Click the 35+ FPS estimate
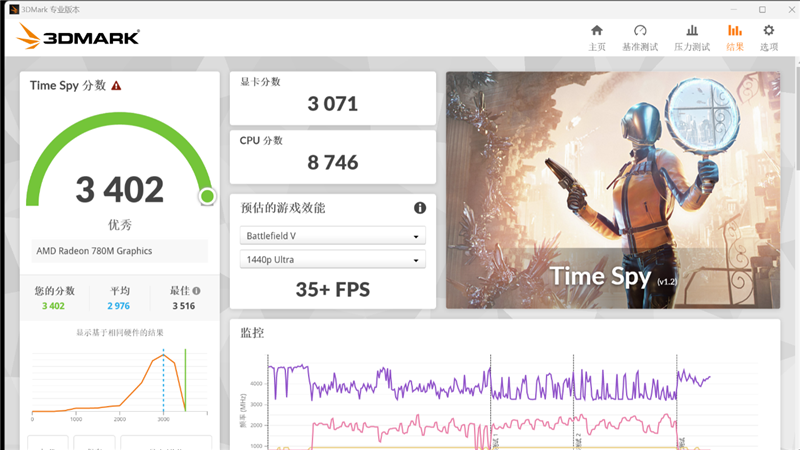This screenshot has width=800, height=450. point(333,290)
